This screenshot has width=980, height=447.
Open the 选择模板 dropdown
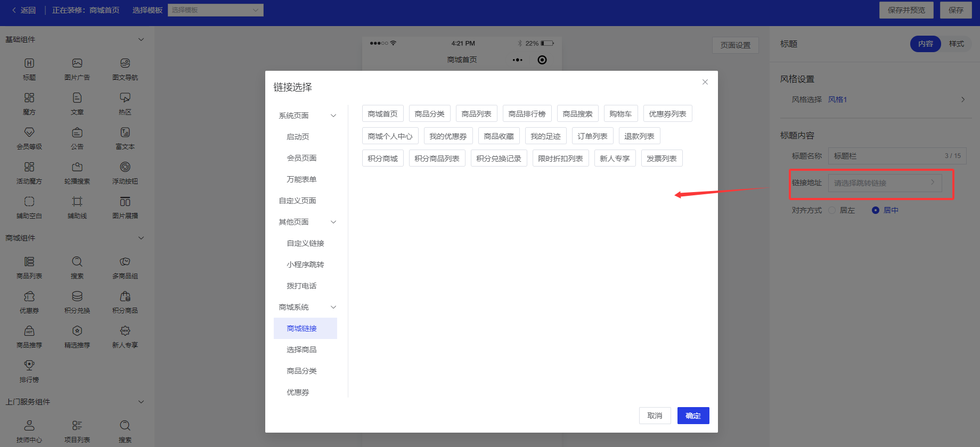(215, 10)
